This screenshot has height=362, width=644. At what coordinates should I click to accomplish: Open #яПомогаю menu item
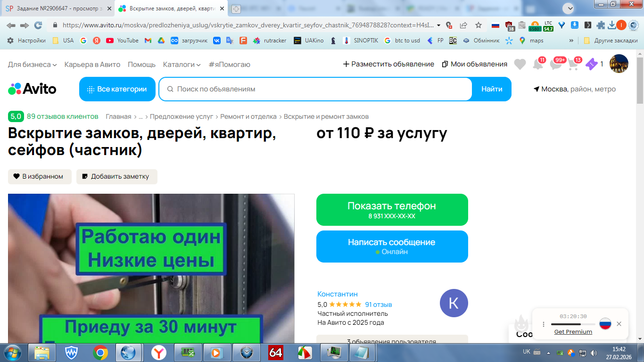(230, 64)
